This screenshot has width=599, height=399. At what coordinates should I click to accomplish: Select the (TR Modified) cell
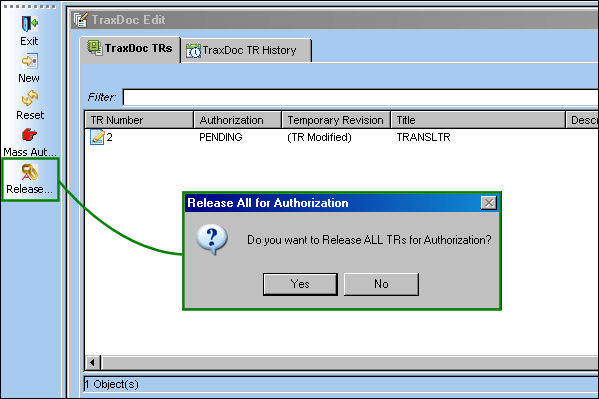319,137
